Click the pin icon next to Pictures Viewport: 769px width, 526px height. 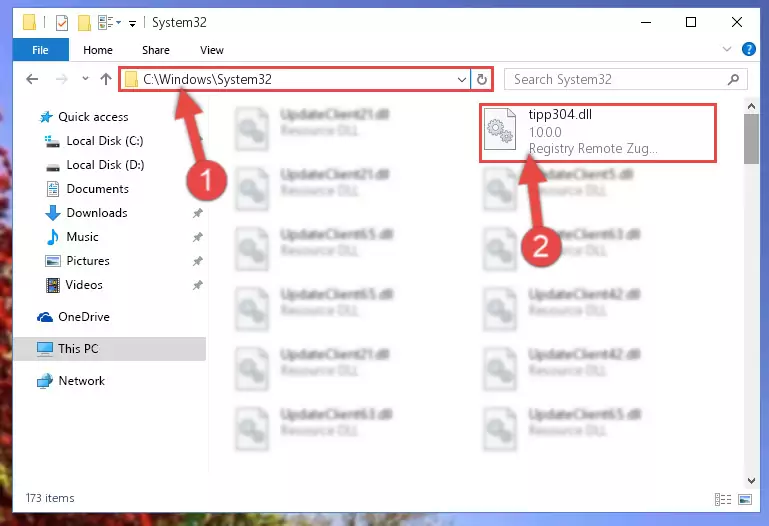click(197, 261)
